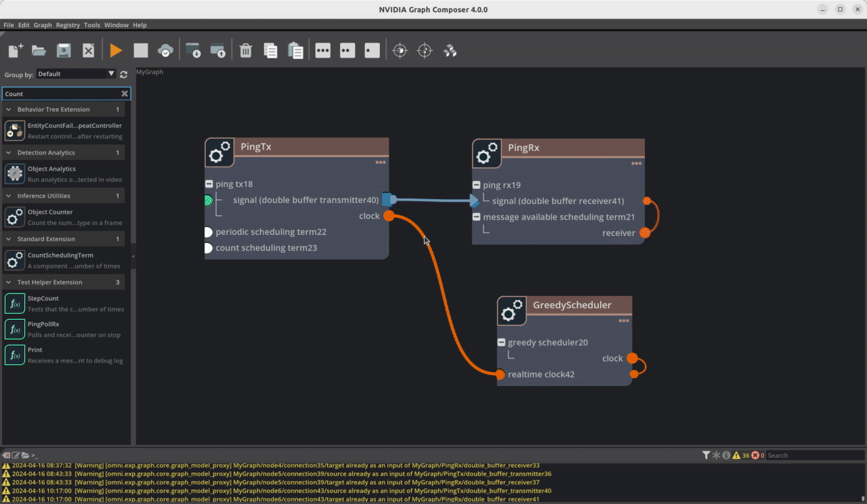The height and width of the screenshot is (504, 867).
Task: Collapse the Test Helper Extension group
Action: [9, 282]
